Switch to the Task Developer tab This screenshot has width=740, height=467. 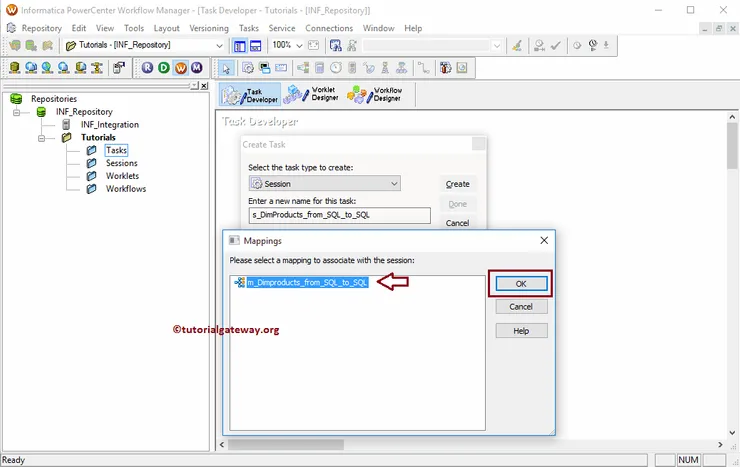tap(250, 95)
